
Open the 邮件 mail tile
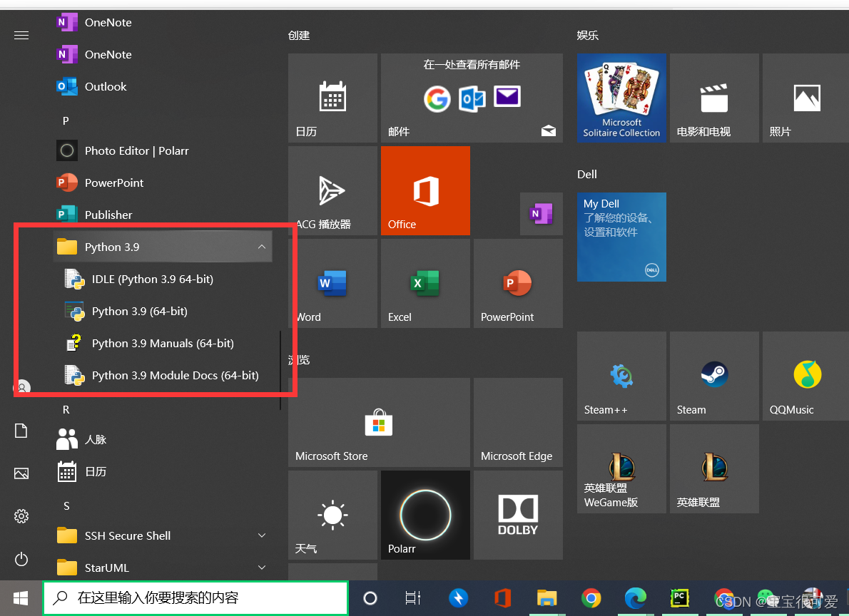[x=472, y=98]
